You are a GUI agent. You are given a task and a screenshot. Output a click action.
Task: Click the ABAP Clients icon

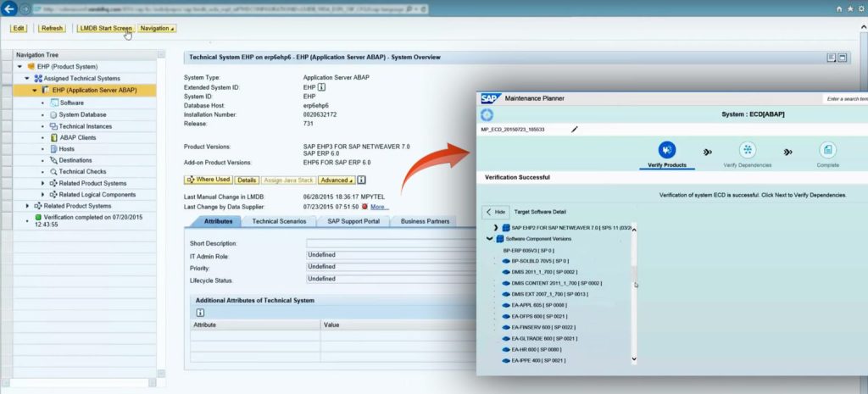click(x=54, y=138)
